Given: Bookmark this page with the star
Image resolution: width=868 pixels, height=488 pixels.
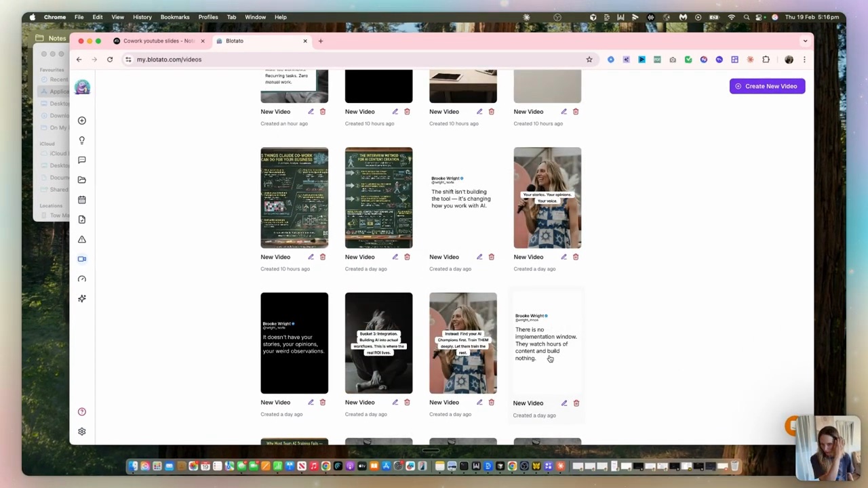Looking at the screenshot, I should (x=589, y=60).
